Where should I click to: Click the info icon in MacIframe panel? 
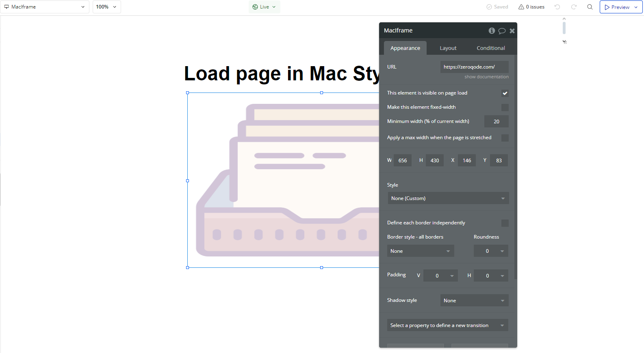pyautogui.click(x=492, y=31)
